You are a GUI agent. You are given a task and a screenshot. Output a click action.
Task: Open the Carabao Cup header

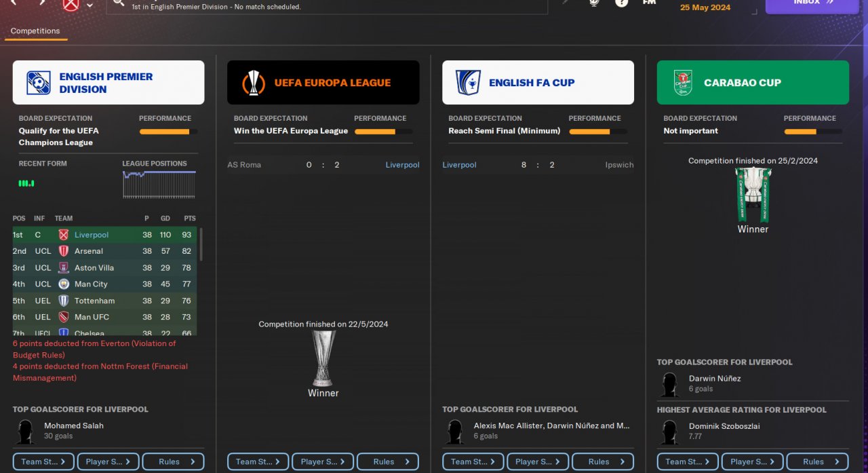point(753,83)
